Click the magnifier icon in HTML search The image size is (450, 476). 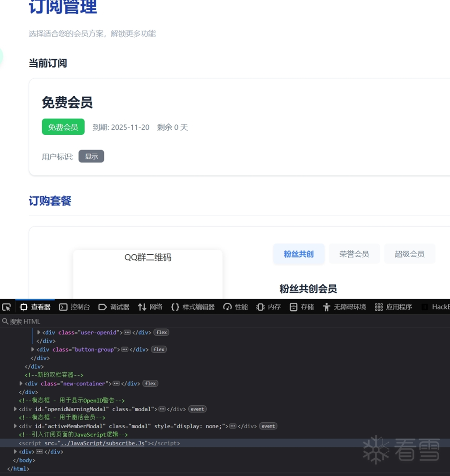(x=5, y=321)
